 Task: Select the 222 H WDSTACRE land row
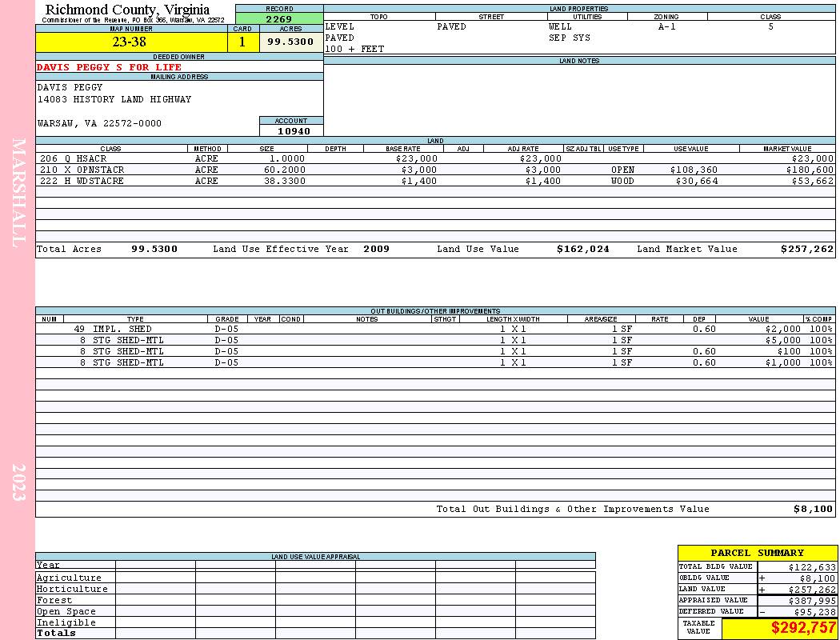435,181
